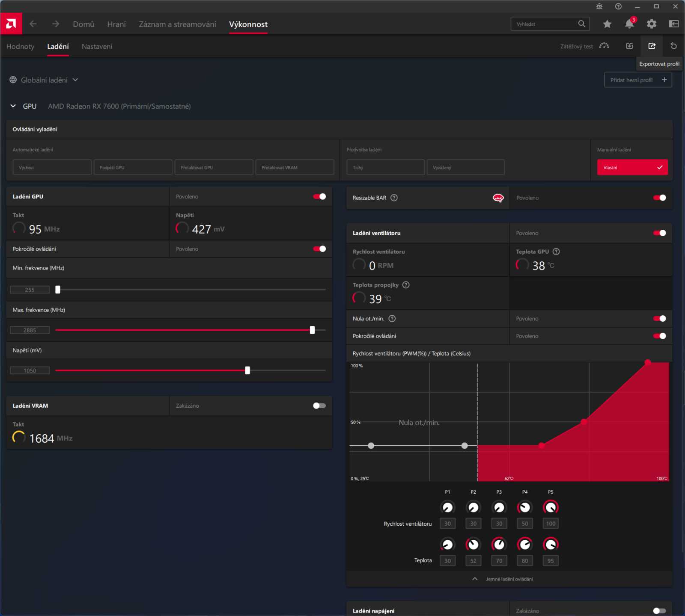
Task: Open the Domů menu
Action: (x=83, y=24)
